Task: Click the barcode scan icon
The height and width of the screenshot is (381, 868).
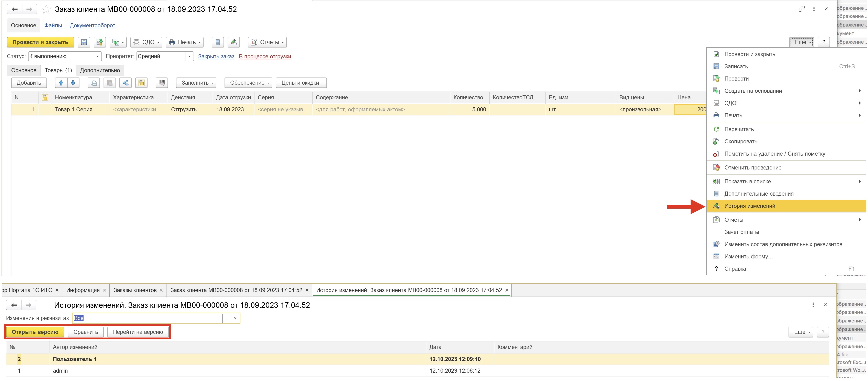Action: [x=162, y=83]
